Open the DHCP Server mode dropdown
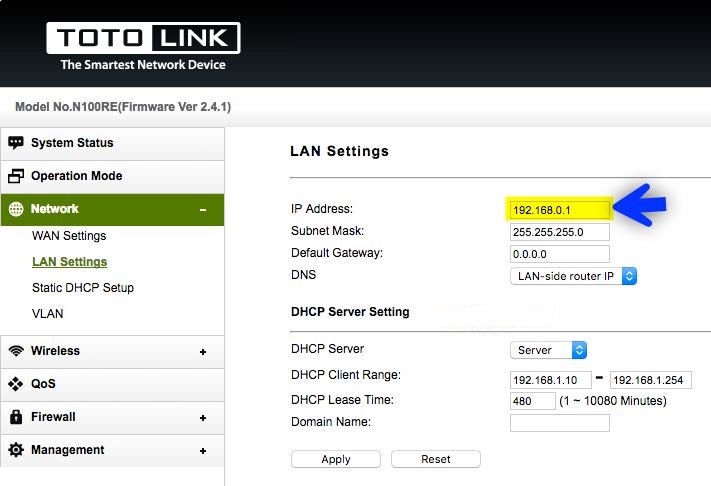711x486 pixels. pyautogui.click(x=548, y=350)
